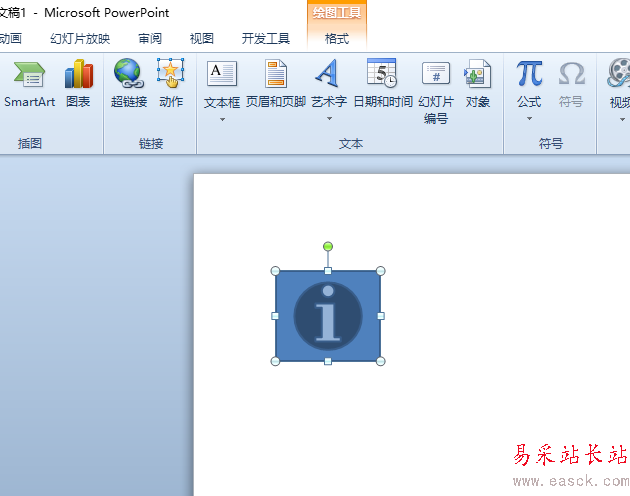Open 页眉和页脚 header and footer

coord(276,84)
